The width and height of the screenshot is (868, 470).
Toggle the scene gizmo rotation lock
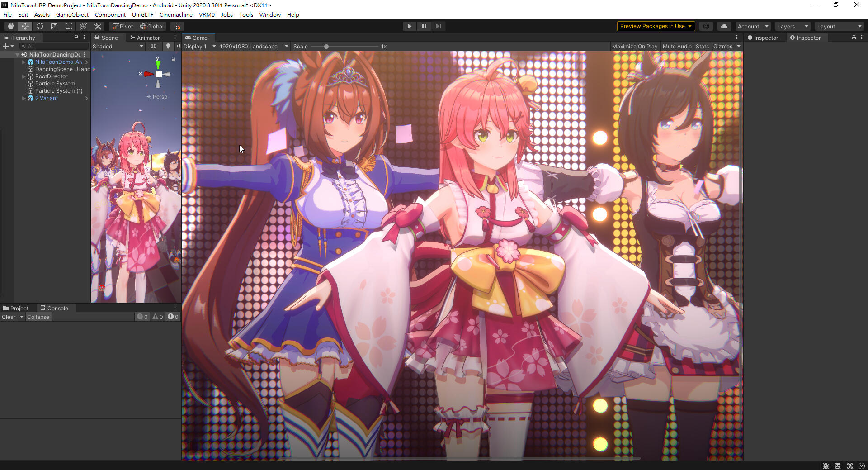tap(173, 59)
